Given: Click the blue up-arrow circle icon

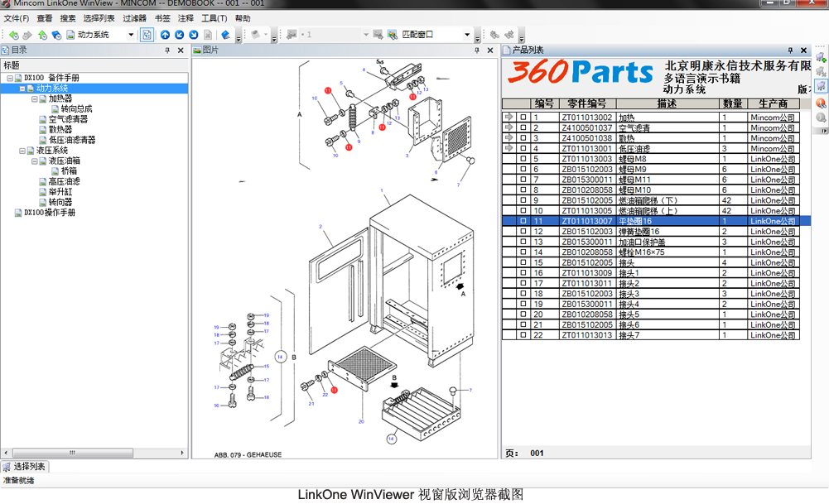Looking at the screenshot, I should 165,35.
